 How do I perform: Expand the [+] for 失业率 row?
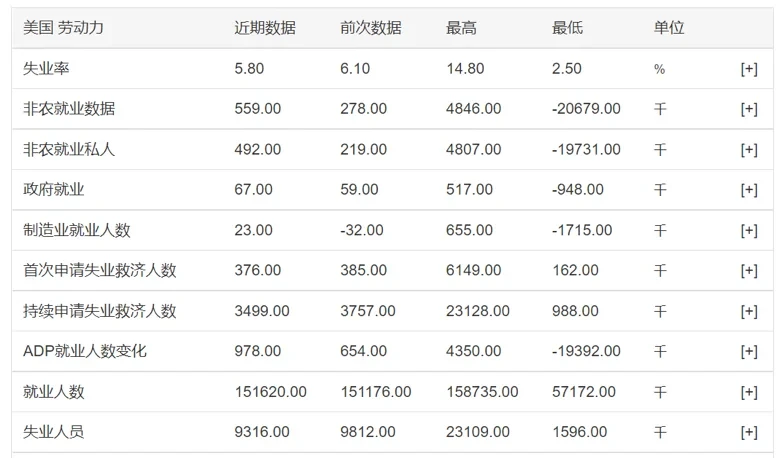748,69
